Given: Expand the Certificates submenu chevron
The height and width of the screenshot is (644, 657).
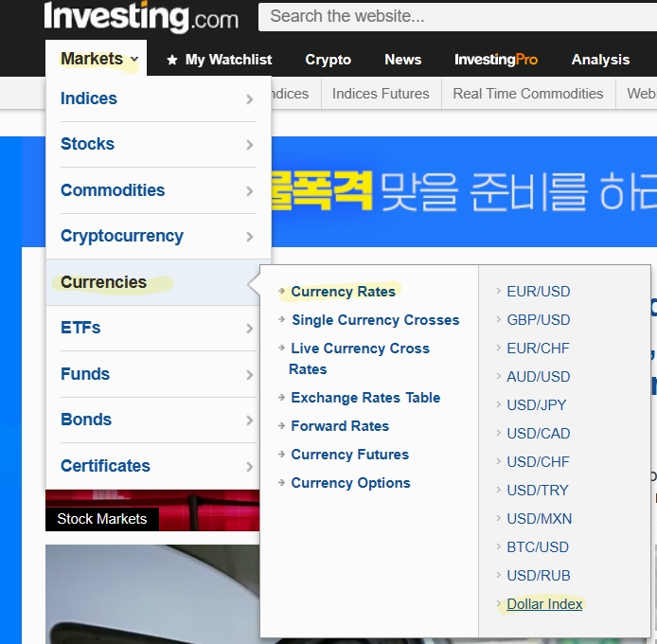Looking at the screenshot, I should tap(250, 466).
